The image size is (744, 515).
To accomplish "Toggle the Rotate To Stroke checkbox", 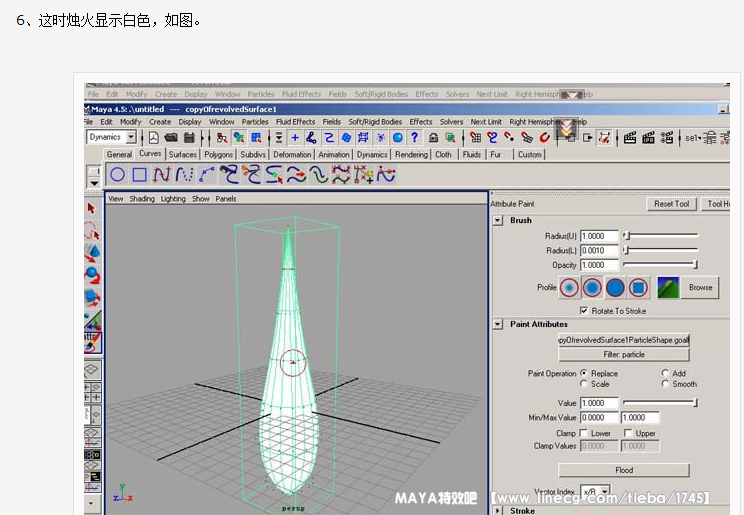I will pyautogui.click(x=585, y=310).
